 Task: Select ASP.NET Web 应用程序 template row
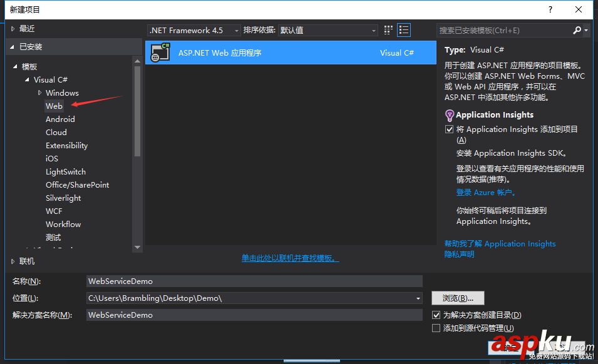coord(291,53)
